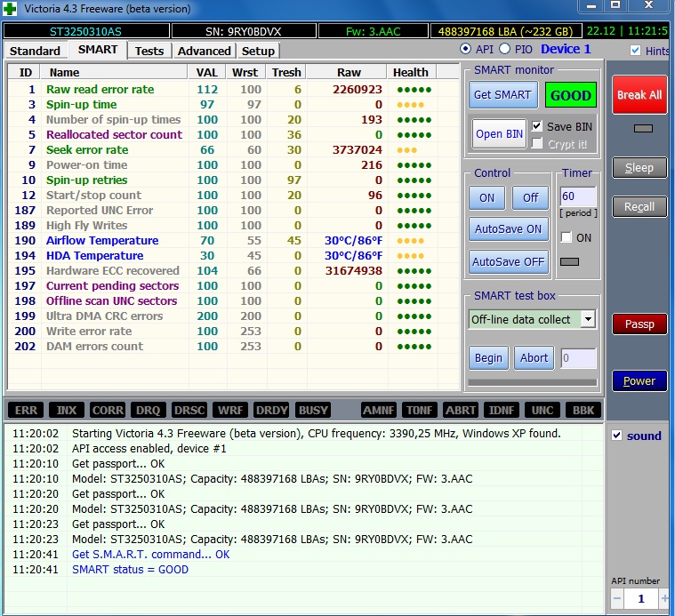Click the ID column header
This screenshot has height=616, width=675.
tap(25, 72)
